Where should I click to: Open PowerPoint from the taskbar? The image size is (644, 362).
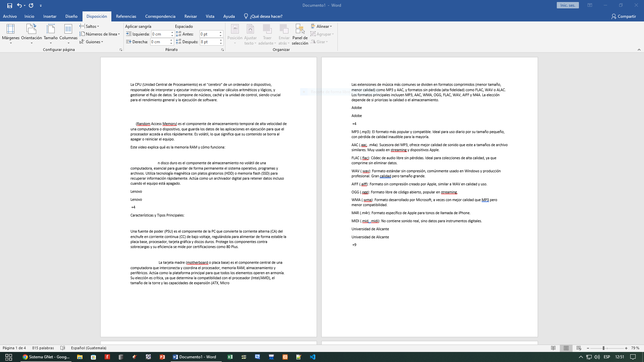[162, 357]
